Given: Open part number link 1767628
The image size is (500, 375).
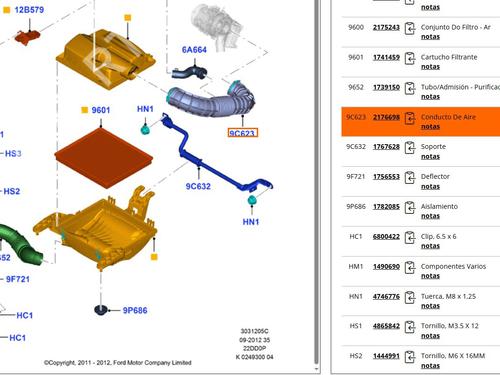Looking at the screenshot, I should pyautogui.click(x=386, y=147).
